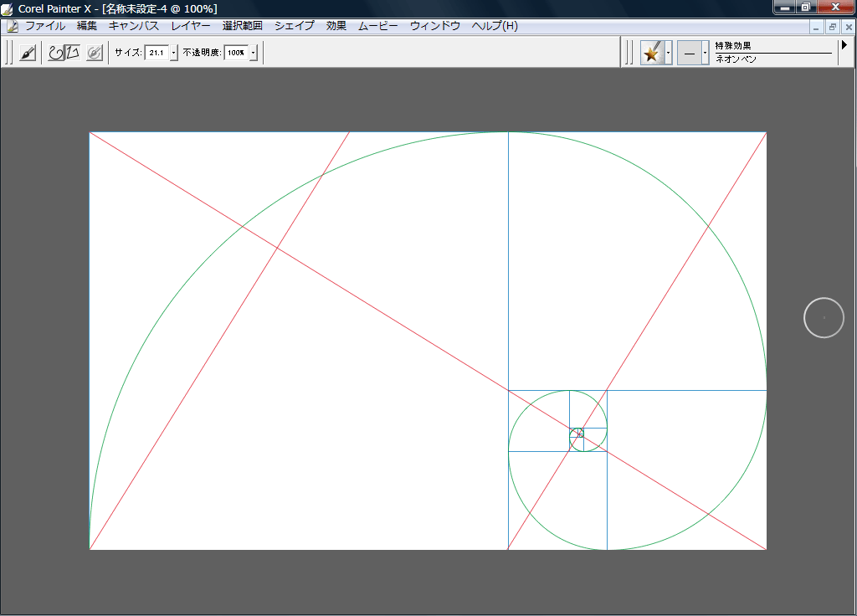The height and width of the screenshot is (616, 857).
Task: Close the document 名称未設定-4
Action: click(x=849, y=27)
